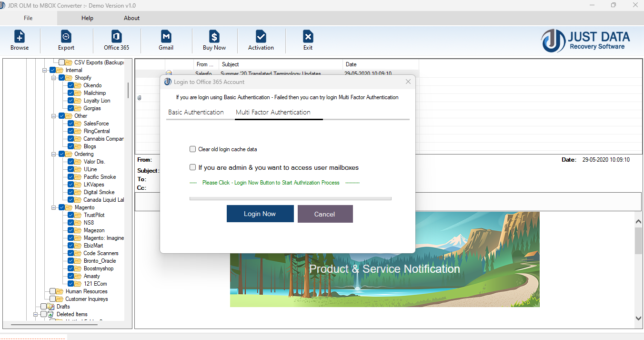Open the Help menu
The image size is (644, 340).
87,18
